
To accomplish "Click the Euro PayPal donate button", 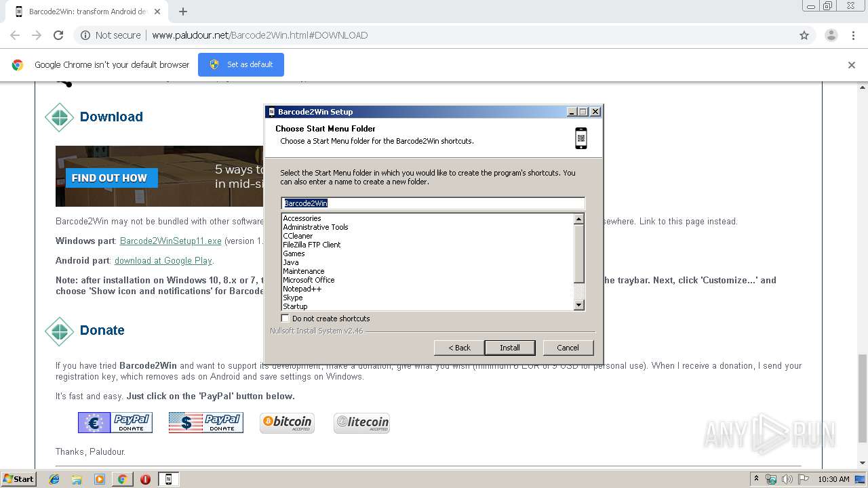I will pos(115,423).
